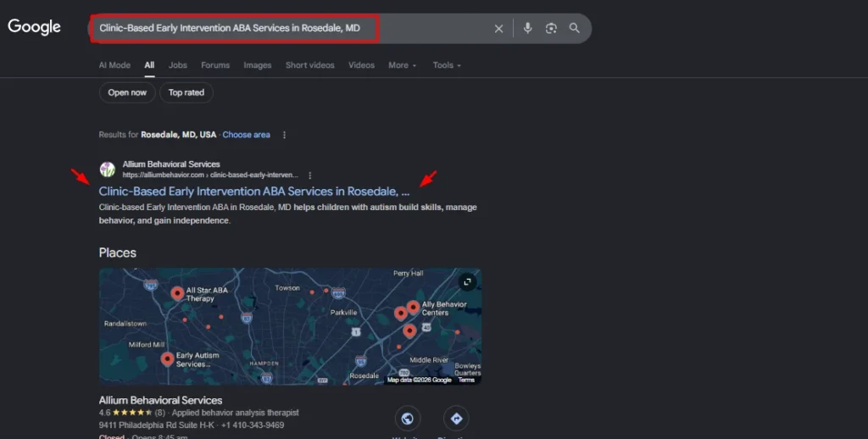Click the Clinic-based Early Intervention result snippet
This screenshot has height=439, width=868.
tap(288, 214)
